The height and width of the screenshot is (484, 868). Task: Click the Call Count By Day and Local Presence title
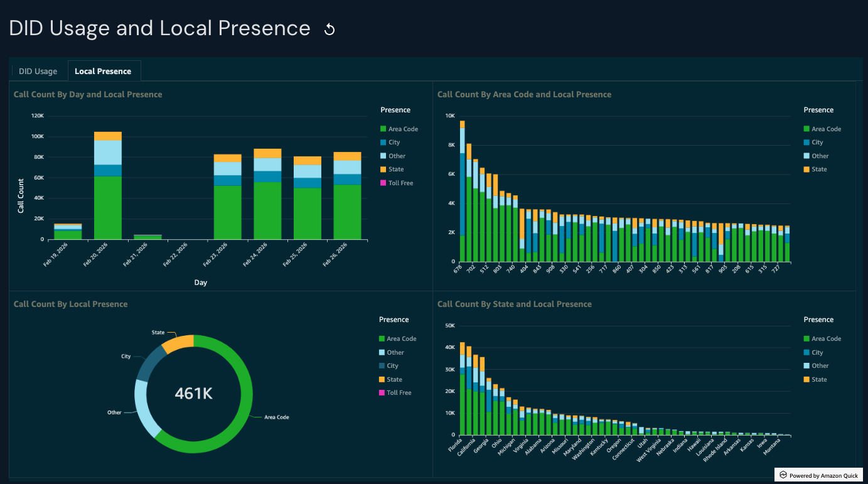[x=87, y=94]
